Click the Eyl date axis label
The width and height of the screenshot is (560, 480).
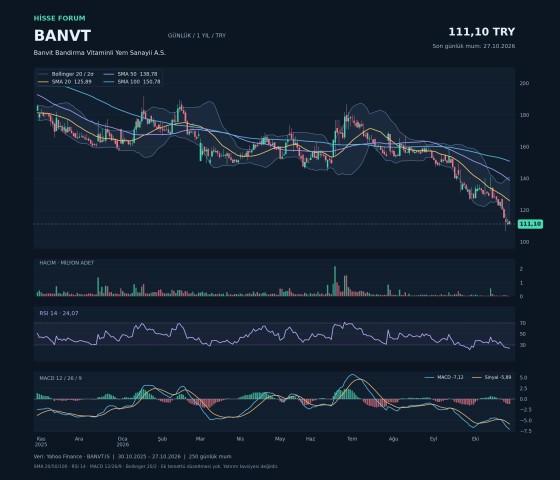[433, 439]
